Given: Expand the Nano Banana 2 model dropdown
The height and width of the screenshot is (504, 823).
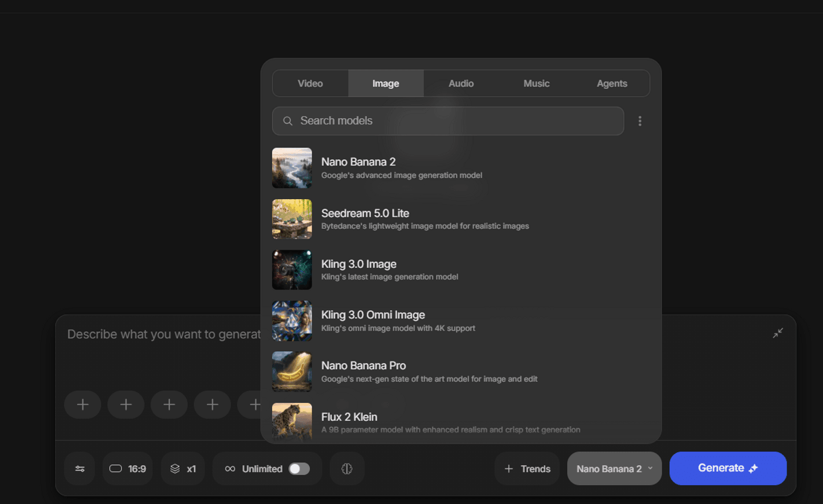Looking at the screenshot, I should coord(614,469).
